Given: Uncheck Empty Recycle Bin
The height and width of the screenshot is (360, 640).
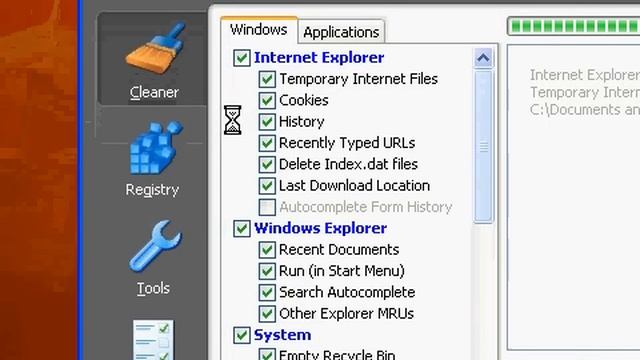Looking at the screenshot, I should pyautogui.click(x=267, y=354).
